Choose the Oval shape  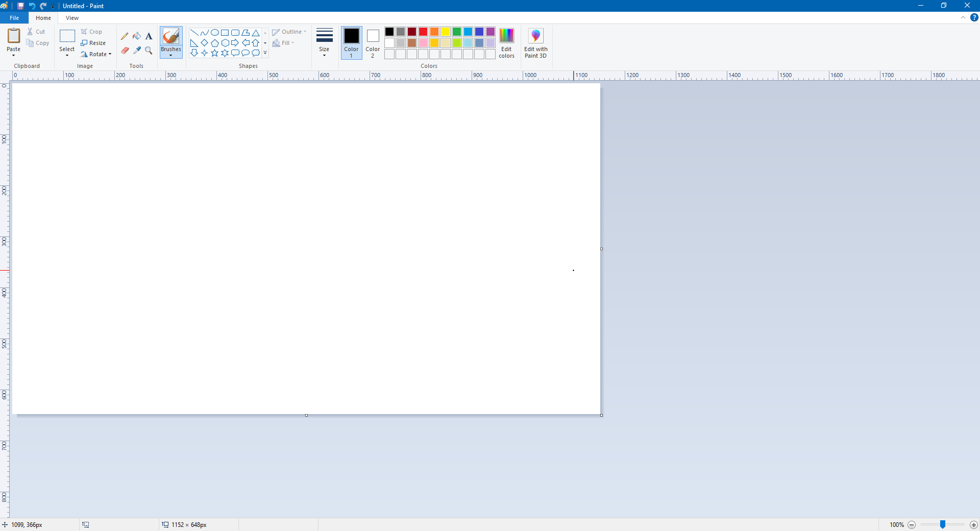214,33
